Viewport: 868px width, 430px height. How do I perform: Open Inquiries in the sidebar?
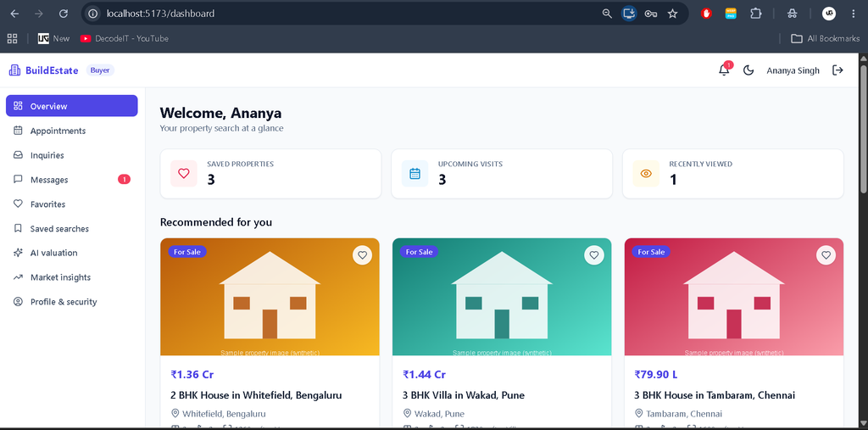click(x=72, y=155)
